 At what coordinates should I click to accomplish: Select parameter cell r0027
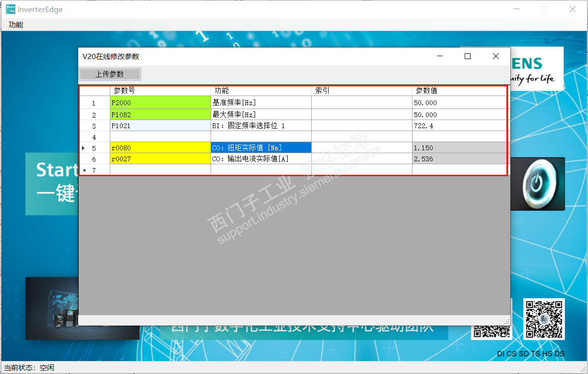click(x=160, y=159)
